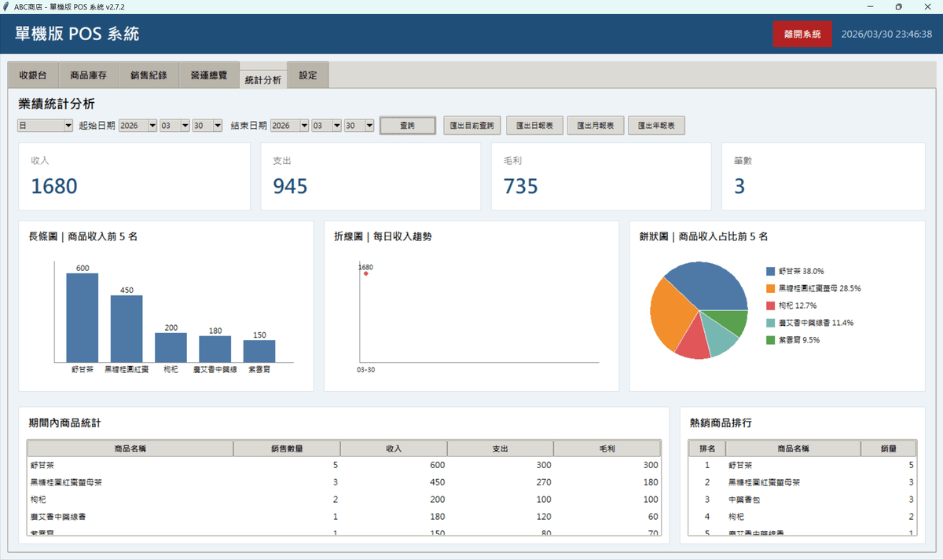Open the 設定 tab
Screen dimensions: 943x560
pyautogui.click(x=307, y=75)
